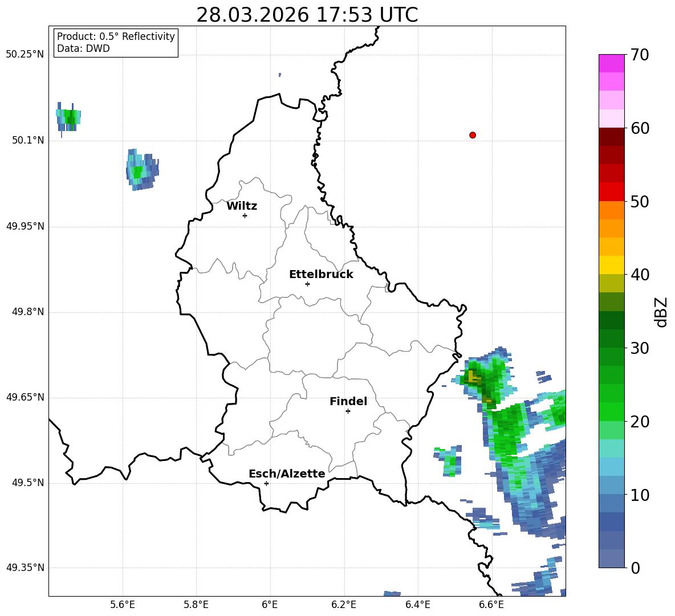
Task: Click the 50 value on the colorbar
Action: 640,202
